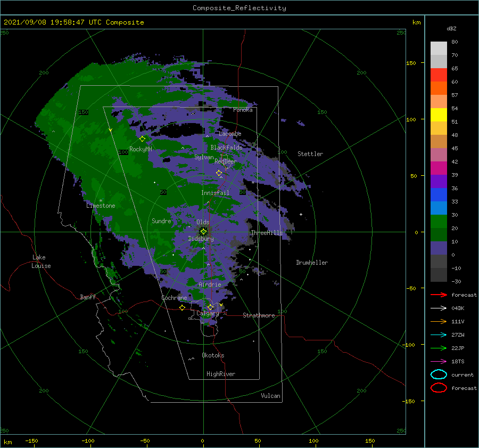Click the 20 dBZ green swatch
Viewport: 479px width, 448px height.
tap(439, 222)
